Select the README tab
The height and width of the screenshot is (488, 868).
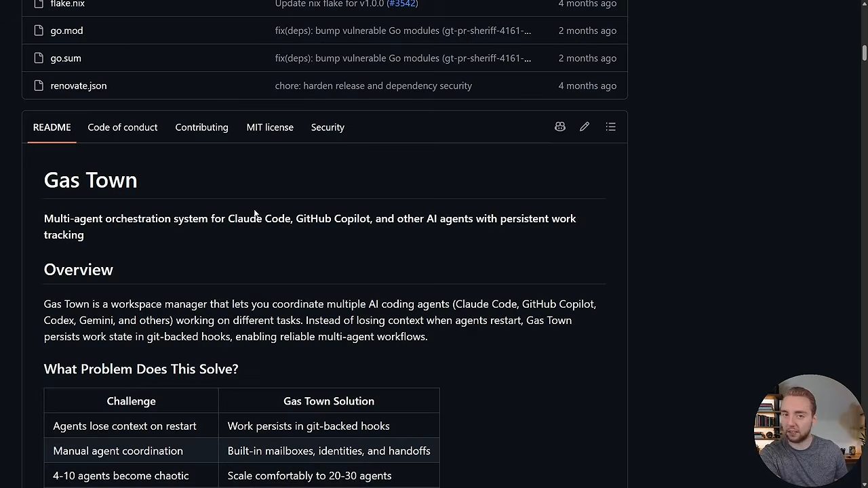point(52,127)
